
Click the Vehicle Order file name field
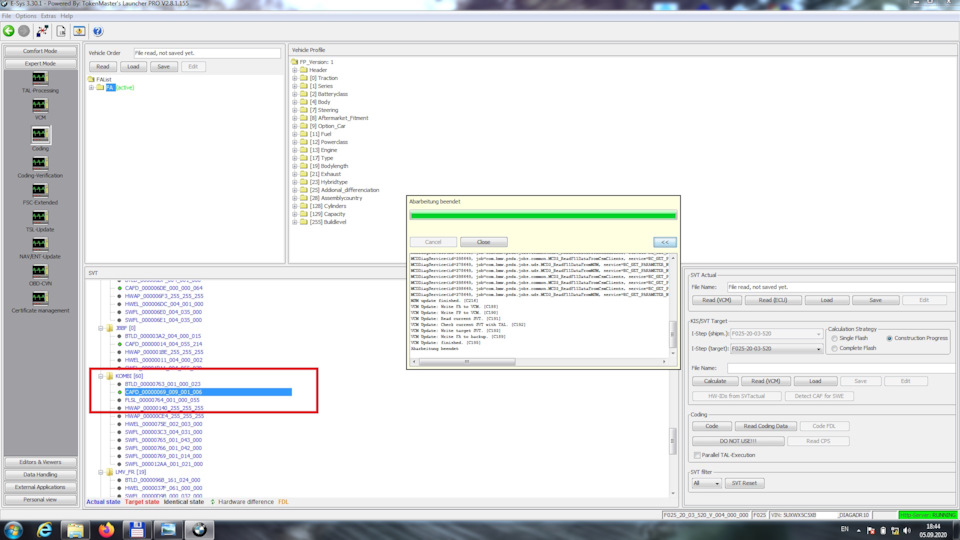pyautogui.click(x=207, y=53)
